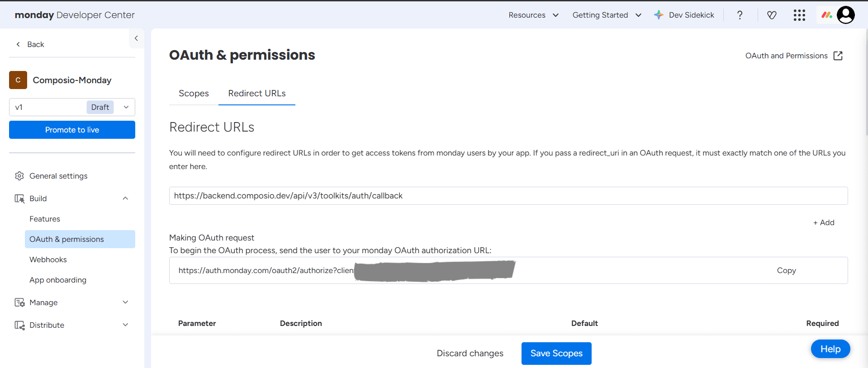
Task: Click the Dev Sidekick sparkle icon
Action: click(659, 15)
